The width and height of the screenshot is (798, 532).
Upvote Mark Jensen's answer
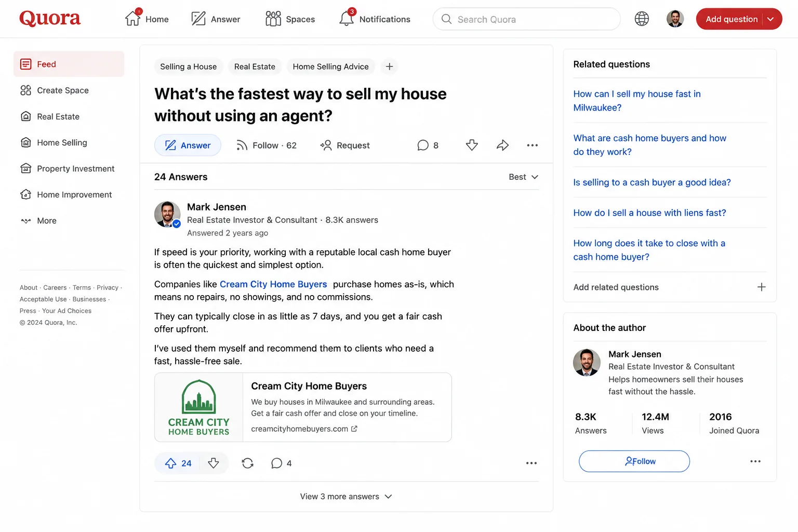[178, 463]
